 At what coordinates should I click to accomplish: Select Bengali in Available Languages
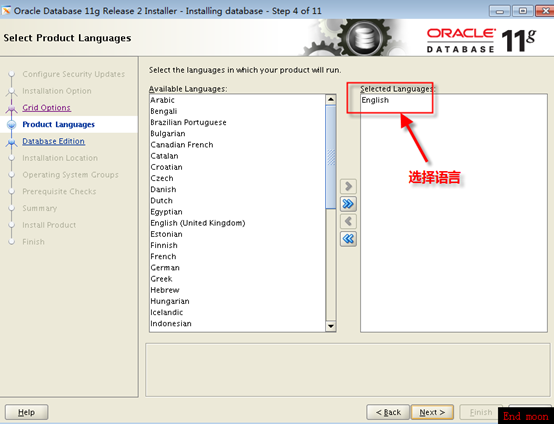pos(237,111)
